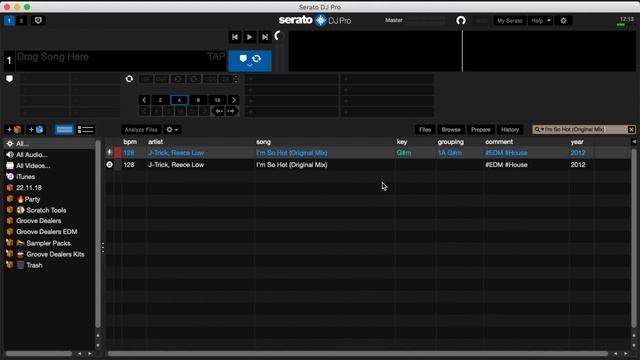Click the loop shift right arrow
Screen dimensions: 640x360
(x=231, y=111)
